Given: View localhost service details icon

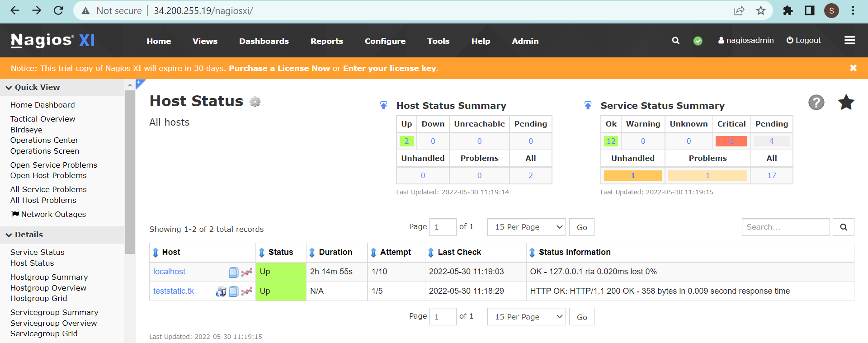Looking at the screenshot, I should [233, 272].
